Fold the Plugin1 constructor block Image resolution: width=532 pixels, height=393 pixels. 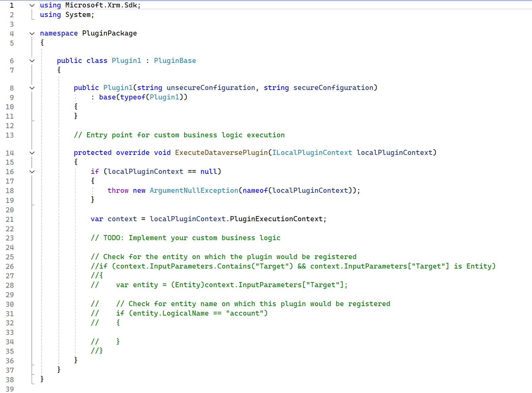[x=32, y=88]
